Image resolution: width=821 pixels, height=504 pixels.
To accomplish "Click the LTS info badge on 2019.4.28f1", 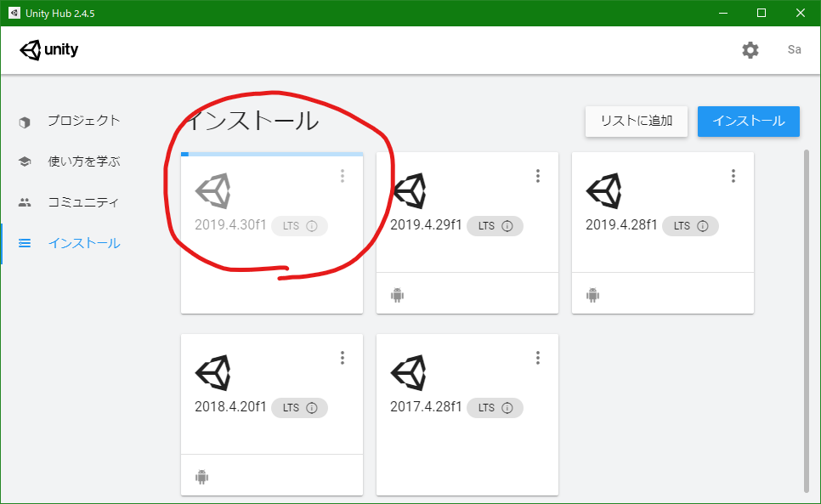I will coord(690,226).
